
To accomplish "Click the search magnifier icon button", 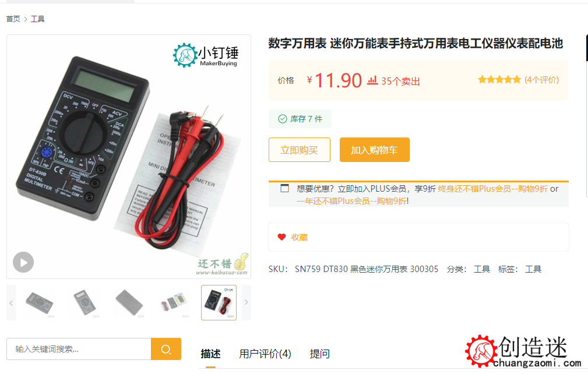I will [166, 350].
